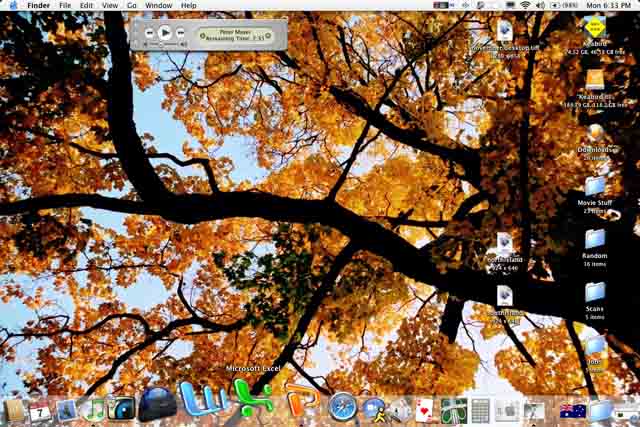Open the View menu

(x=110, y=5)
